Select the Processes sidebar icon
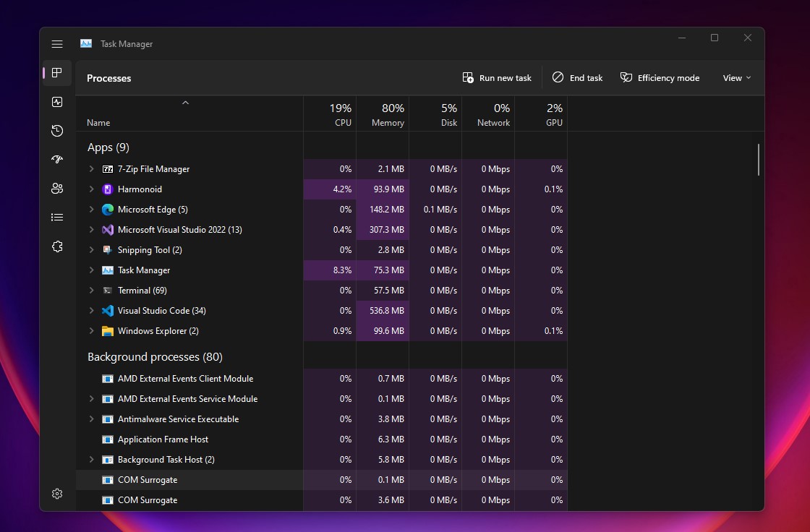Viewport: 810px width, 532px height. pyautogui.click(x=57, y=72)
